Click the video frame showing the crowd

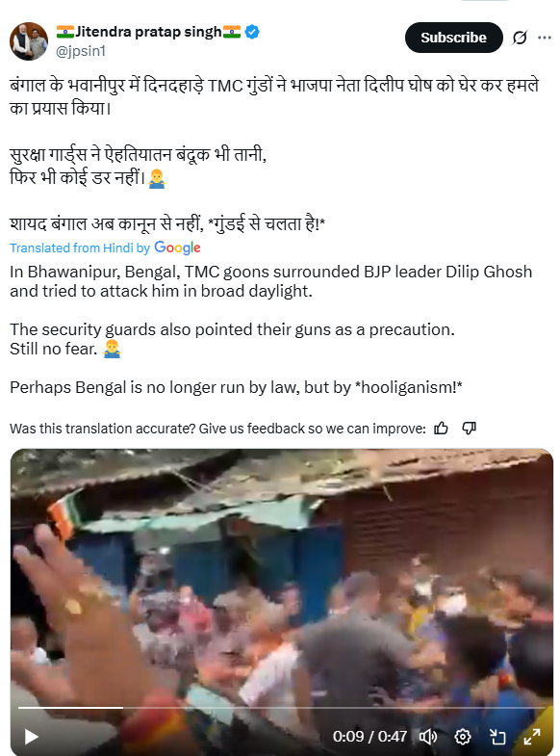click(282, 579)
